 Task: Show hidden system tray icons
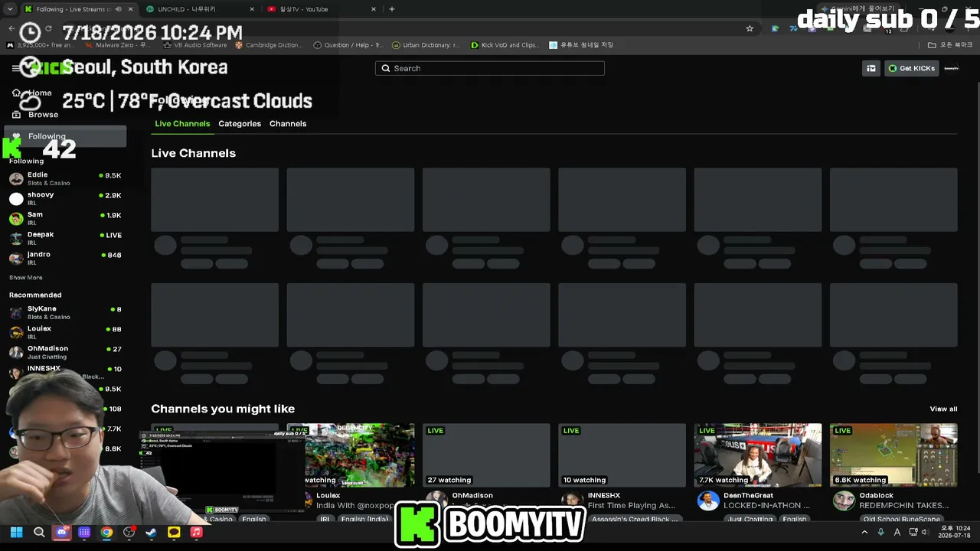864,532
